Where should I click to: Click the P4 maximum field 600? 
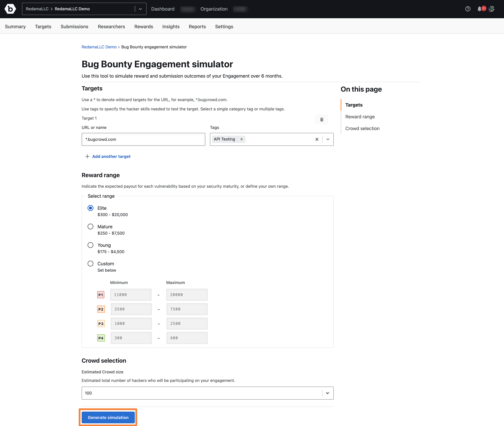point(187,338)
